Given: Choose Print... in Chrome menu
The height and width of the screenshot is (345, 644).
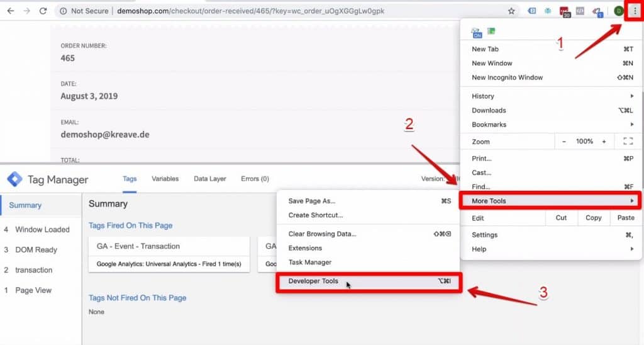Looking at the screenshot, I should pyautogui.click(x=550, y=159).
